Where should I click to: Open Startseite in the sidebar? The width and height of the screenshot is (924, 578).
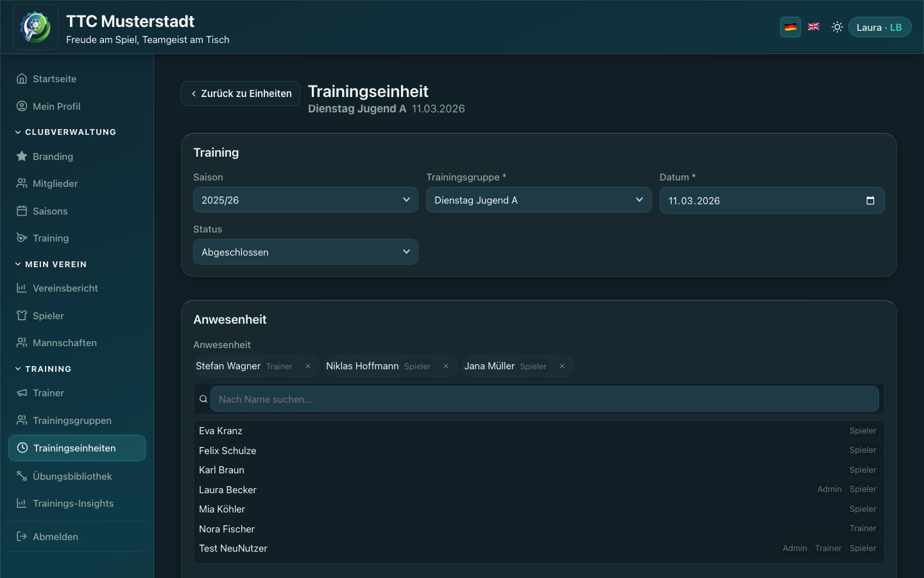tap(77, 79)
